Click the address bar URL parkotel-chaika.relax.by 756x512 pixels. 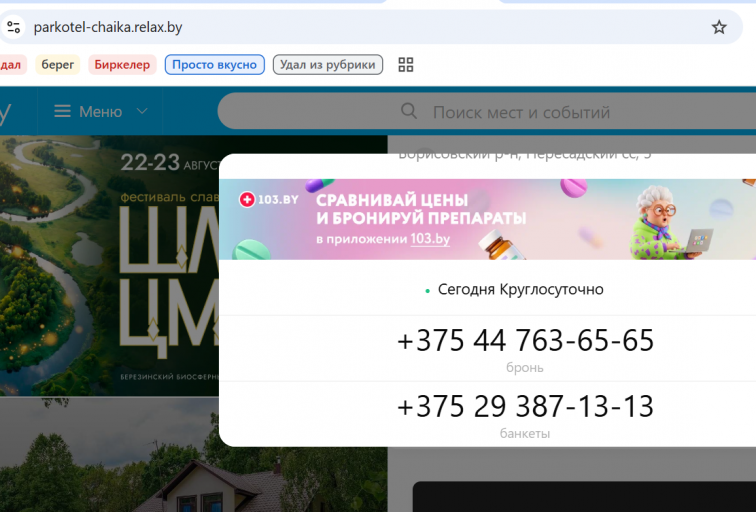(x=108, y=27)
